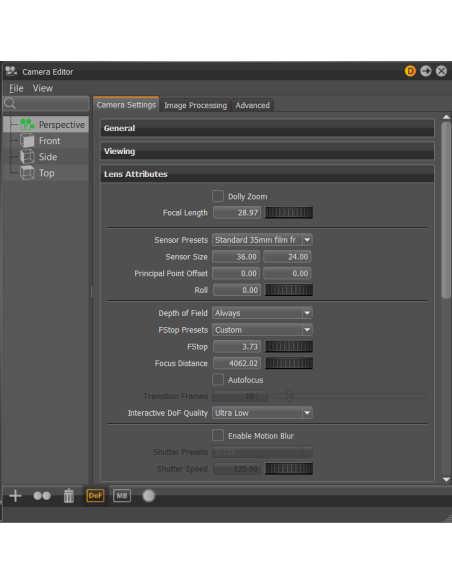This screenshot has height=584, width=452.
Task: Click the scroll down arrow
Action: pos(446,480)
